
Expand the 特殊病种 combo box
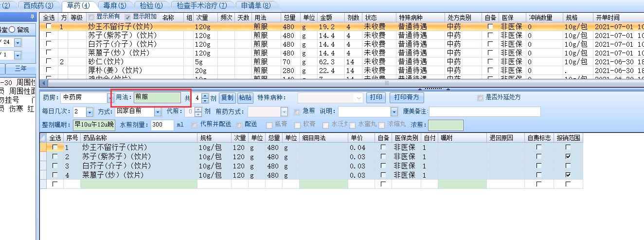click(359, 98)
